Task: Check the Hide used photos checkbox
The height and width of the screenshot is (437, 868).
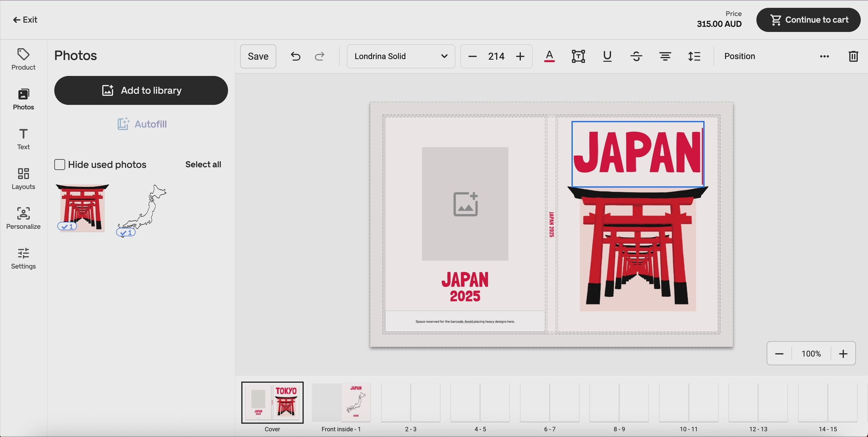Action: [60, 164]
